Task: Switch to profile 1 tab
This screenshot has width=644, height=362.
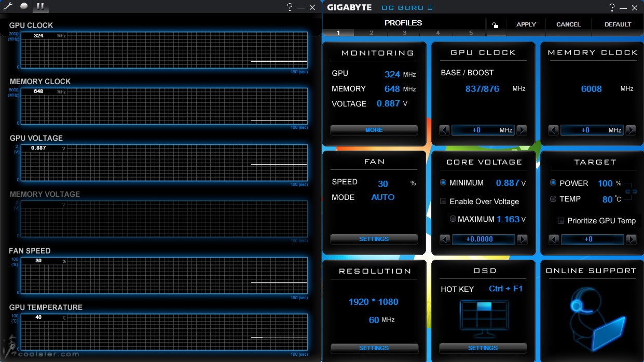Action: [x=338, y=33]
